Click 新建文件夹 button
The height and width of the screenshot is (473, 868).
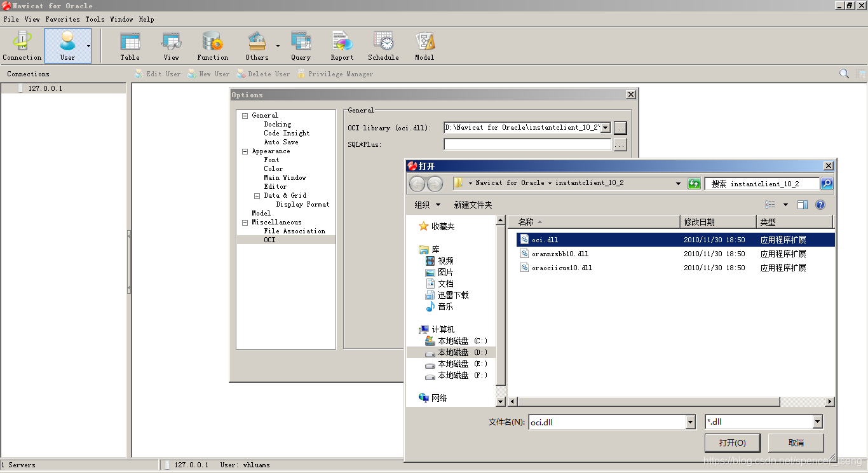[x=473, y=205]
